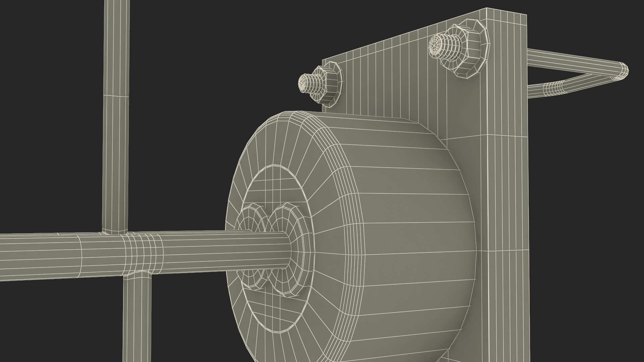Click the curved wire loop behind the plate

[578, 74]
